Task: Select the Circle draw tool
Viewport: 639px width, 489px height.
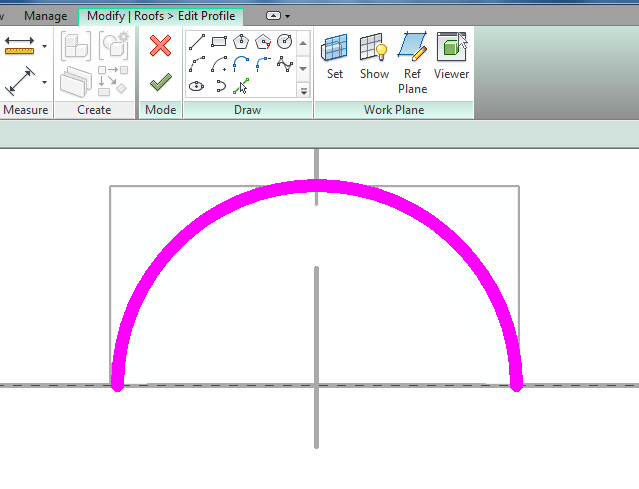Action: pos(284,42)
